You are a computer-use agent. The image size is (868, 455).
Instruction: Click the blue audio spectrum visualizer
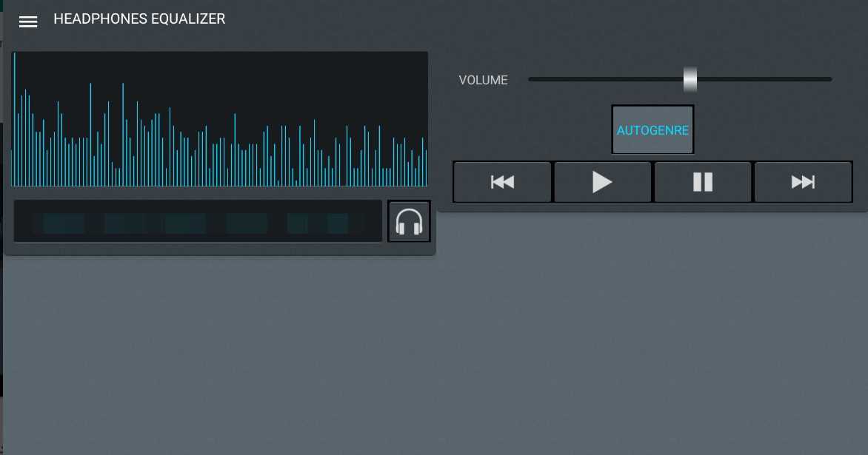220,118
